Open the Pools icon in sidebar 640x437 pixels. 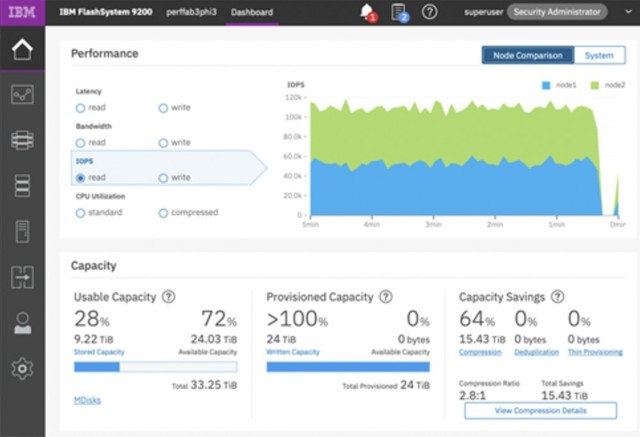[x=22, y=141]
